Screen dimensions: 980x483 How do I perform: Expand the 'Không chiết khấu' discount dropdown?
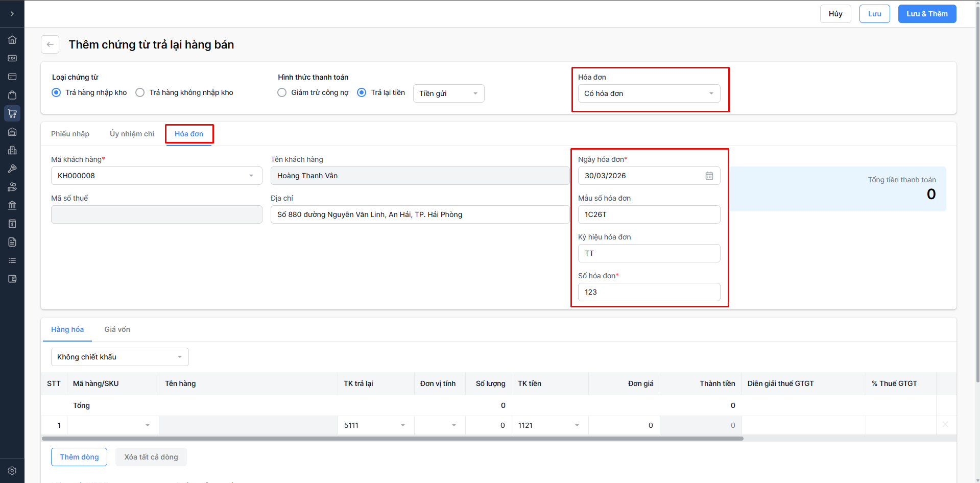point(119,357)
